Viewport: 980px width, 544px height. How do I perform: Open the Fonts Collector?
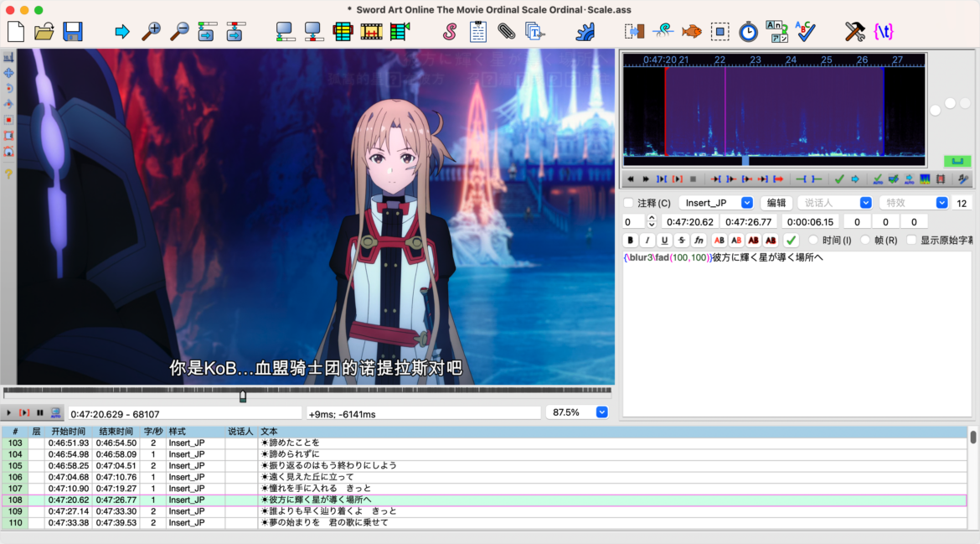[535, 31]
